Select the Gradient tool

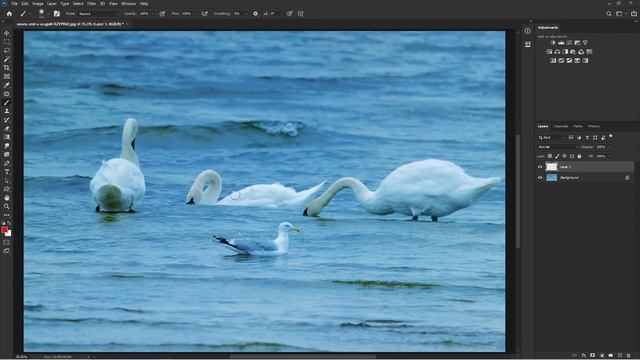point(7,137)
